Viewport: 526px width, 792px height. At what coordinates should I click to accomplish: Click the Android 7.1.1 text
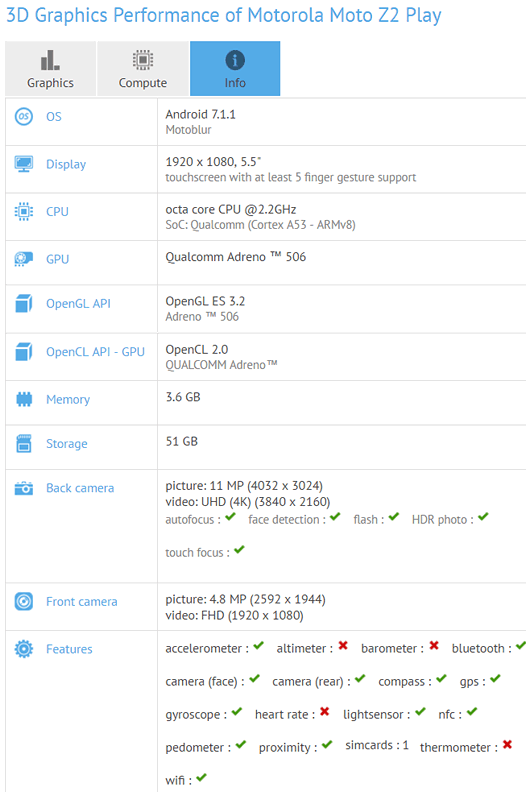pyautogui.click(x=201, y=115)
